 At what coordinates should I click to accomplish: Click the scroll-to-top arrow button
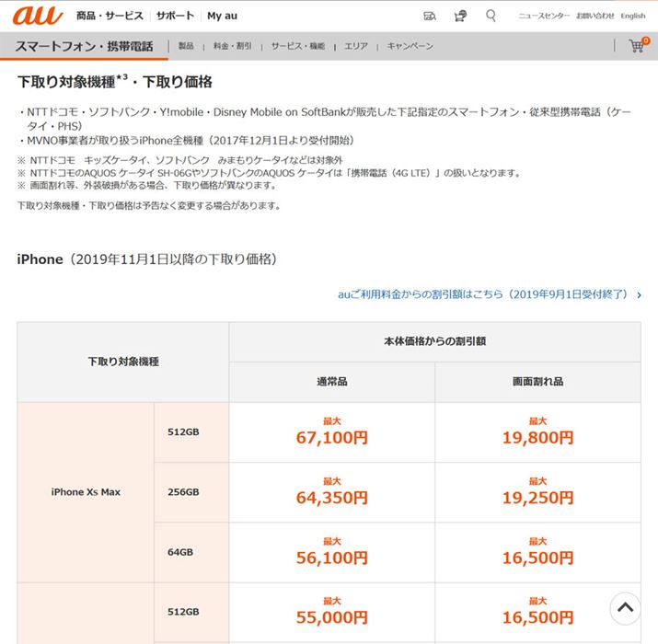pos(625,608)
